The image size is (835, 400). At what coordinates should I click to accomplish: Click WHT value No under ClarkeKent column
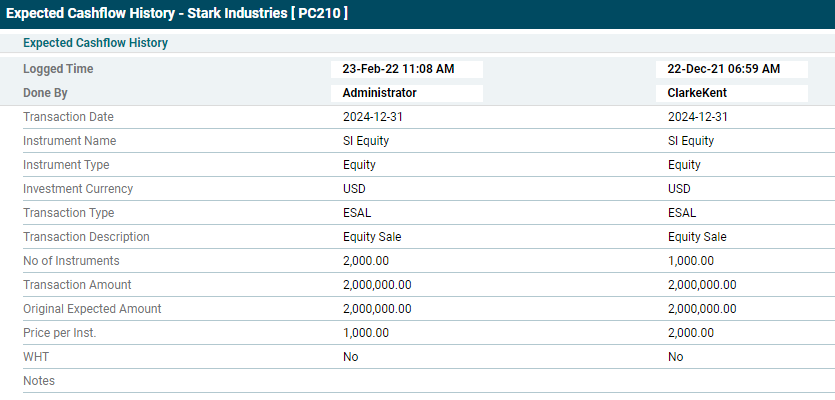click(676, 357)
